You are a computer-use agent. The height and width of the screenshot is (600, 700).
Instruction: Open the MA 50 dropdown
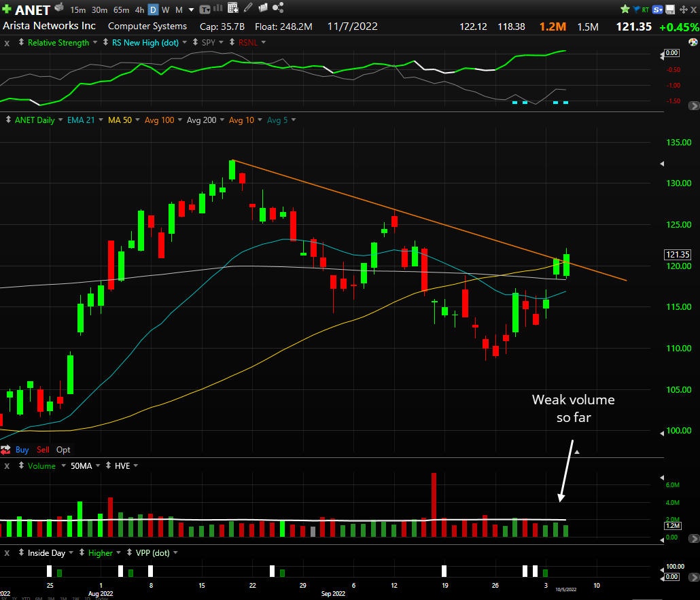(137, 120)
